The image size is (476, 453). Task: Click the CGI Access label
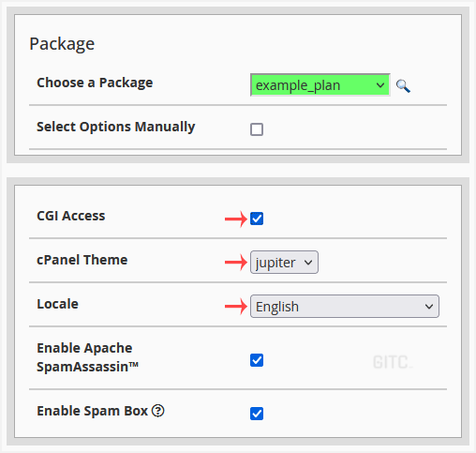71,216
